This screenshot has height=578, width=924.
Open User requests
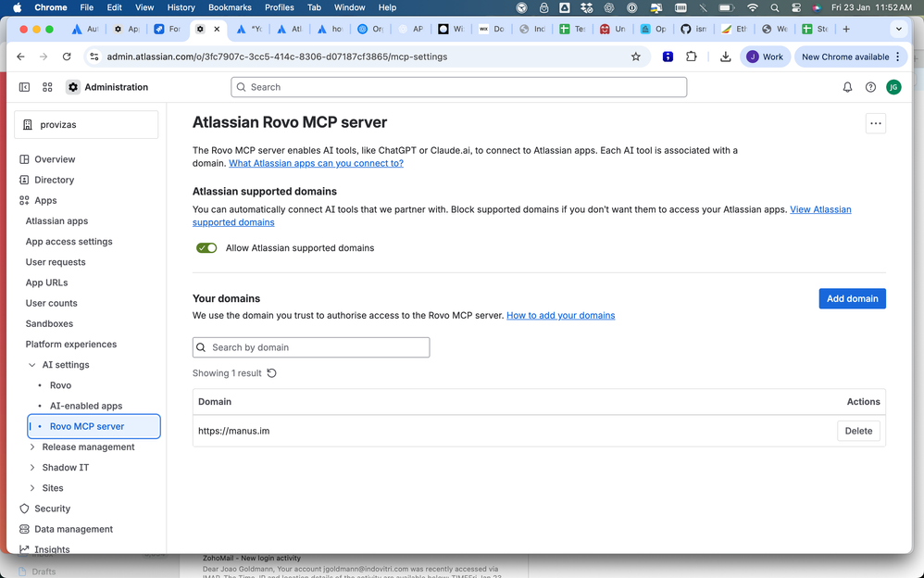(56, 262)
